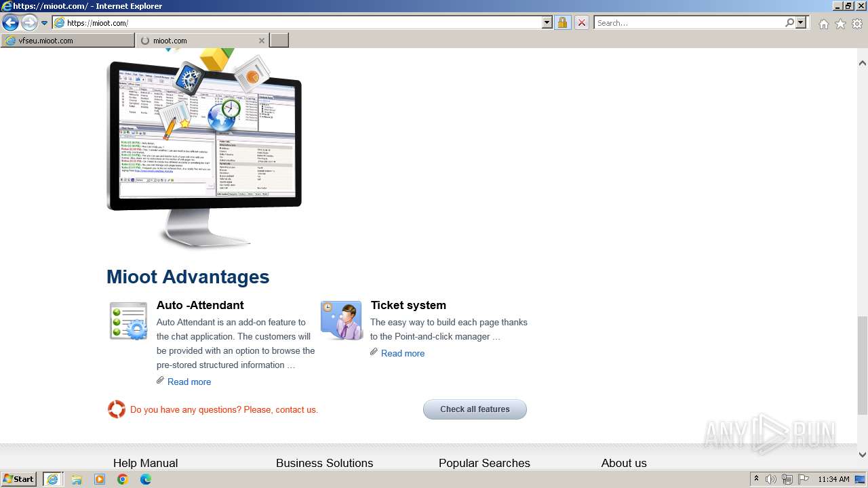Click the Stop loading X button
Image resolution: width=868 pixels, height=488 pixels.
[x=582, y=23]
